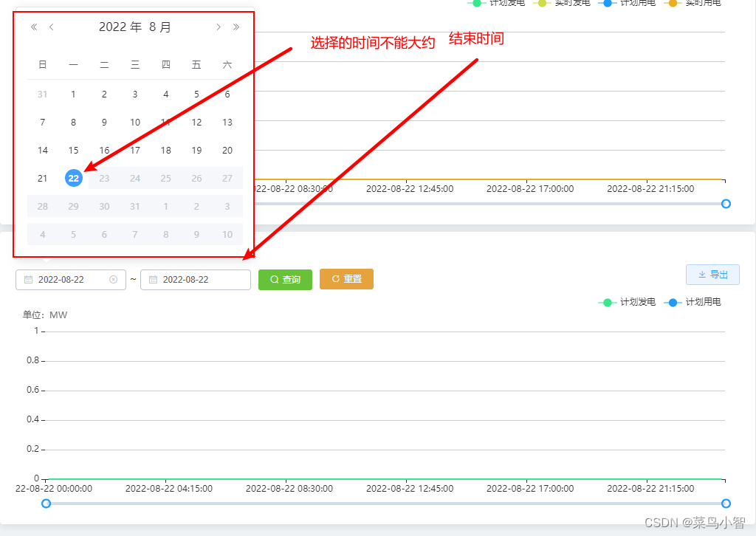Click upper chart axis label 2022-08-22 17:00:00
This screenshot has height=536, width=756.
coord(530,189)
